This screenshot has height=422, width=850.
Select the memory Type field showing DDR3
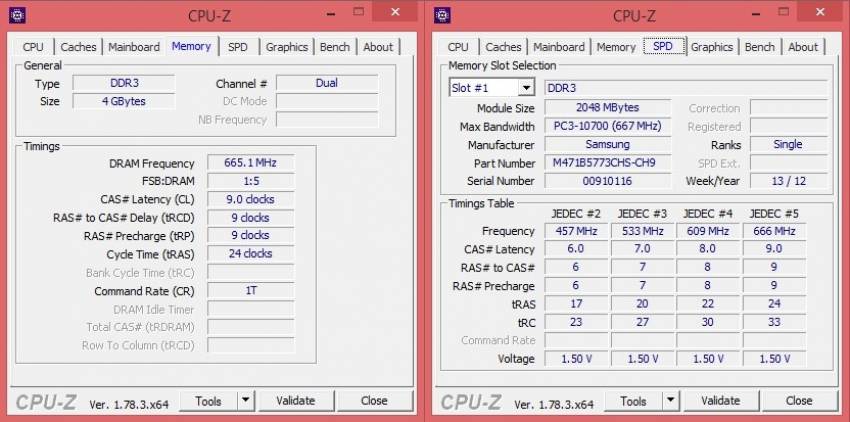pos(124,83)
